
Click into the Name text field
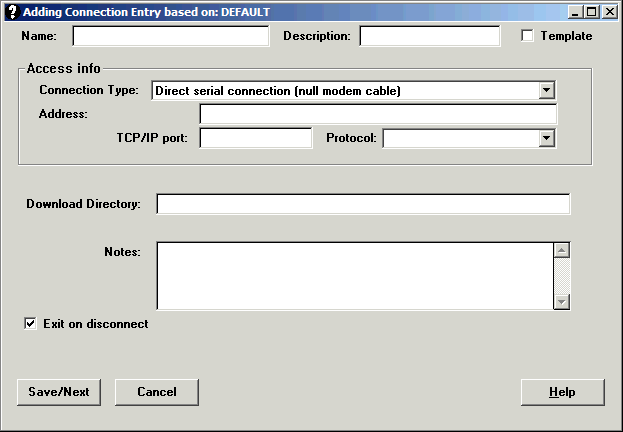(170, 36)
